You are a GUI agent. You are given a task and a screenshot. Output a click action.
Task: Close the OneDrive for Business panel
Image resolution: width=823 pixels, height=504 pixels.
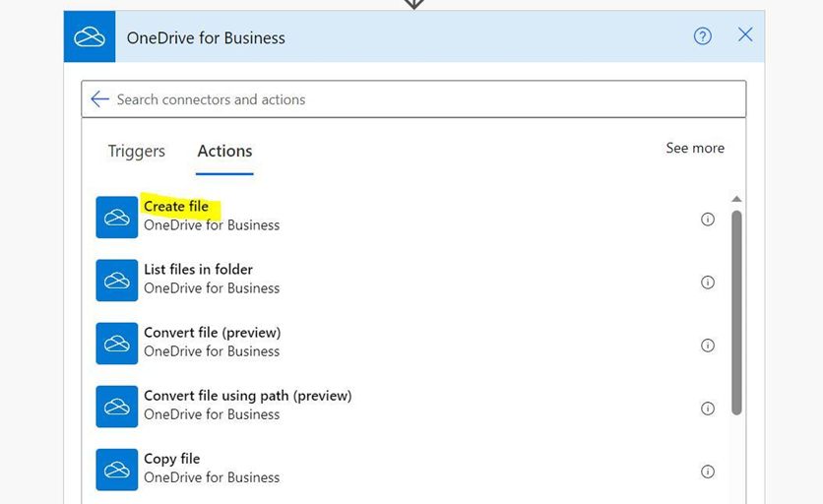(x=745, y=34)
